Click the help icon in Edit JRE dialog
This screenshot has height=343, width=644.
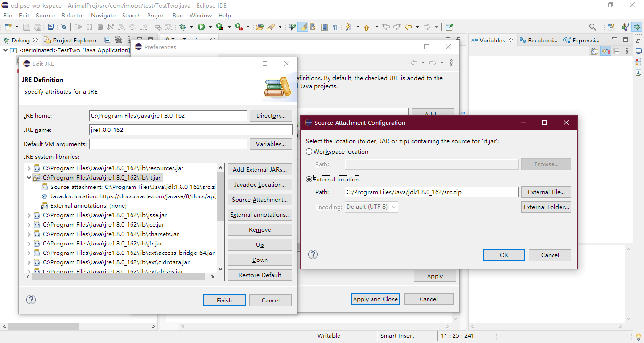point(31,300)
